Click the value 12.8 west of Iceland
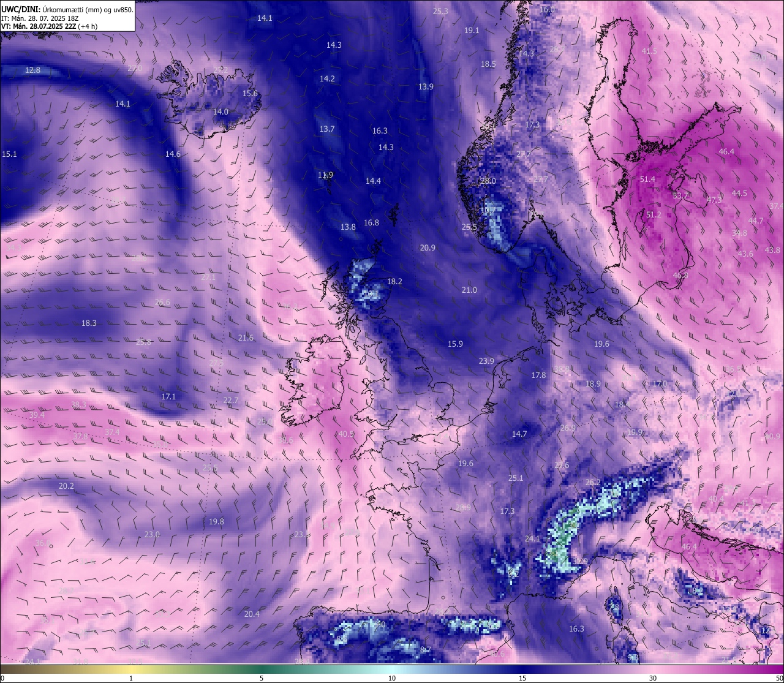Screen dimensions: 784x683 click(32, 70)
